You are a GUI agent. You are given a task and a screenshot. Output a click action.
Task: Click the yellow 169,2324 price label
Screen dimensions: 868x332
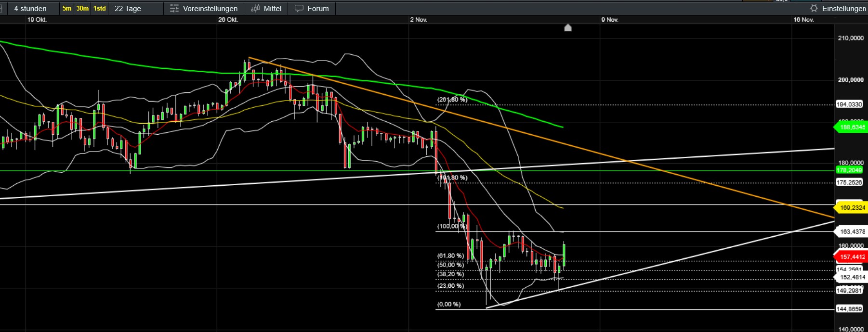click(852, 208)
